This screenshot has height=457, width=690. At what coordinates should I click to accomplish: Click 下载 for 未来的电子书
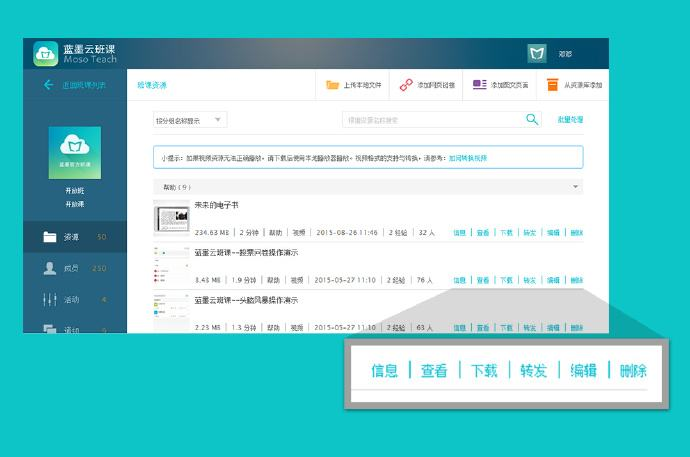click(x=506, y=232)
